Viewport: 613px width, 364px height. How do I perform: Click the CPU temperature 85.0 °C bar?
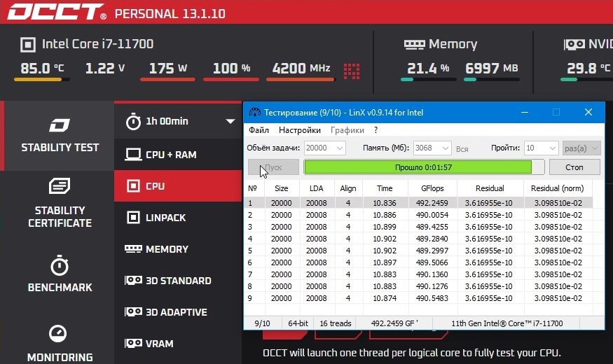[x=42, y=79]
